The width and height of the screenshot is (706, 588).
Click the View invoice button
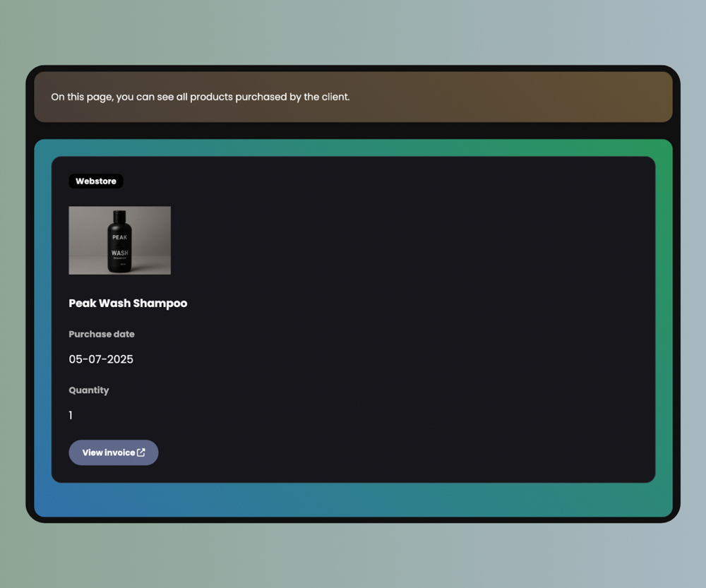click(x=113, y=452)
